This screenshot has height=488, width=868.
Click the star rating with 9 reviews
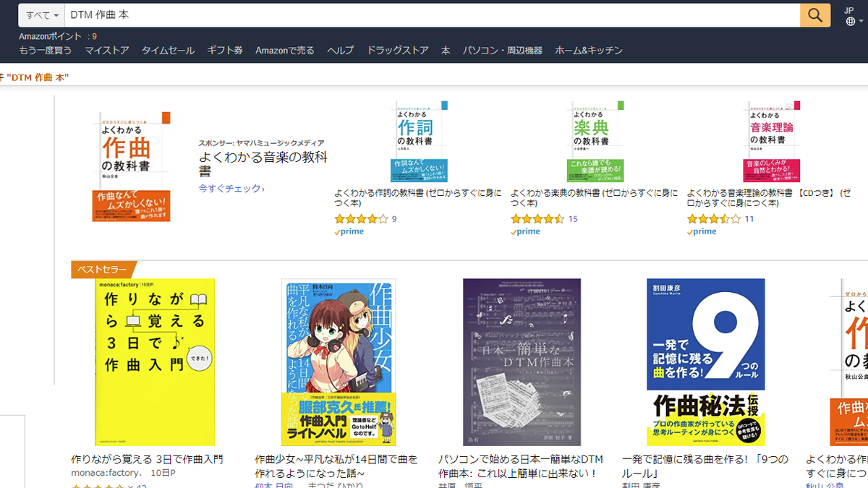(x=361, y=219)
